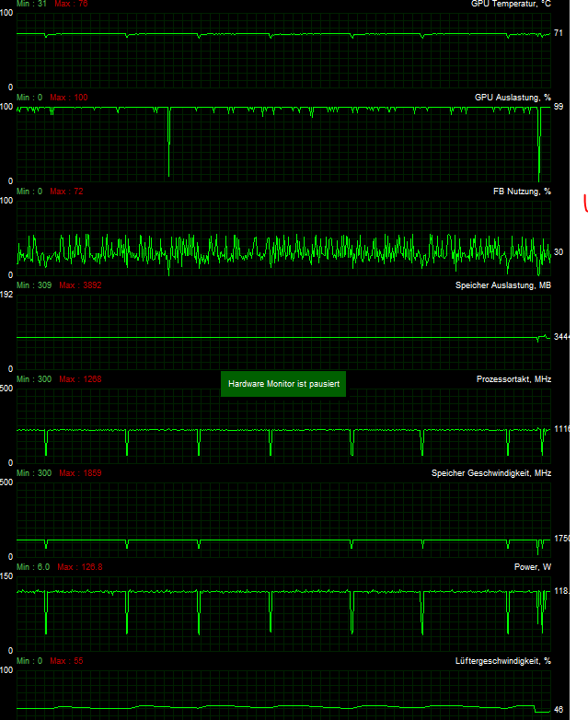588x720 pixels.
Task: Click current temperature reading 71
Action: point(559,33)
